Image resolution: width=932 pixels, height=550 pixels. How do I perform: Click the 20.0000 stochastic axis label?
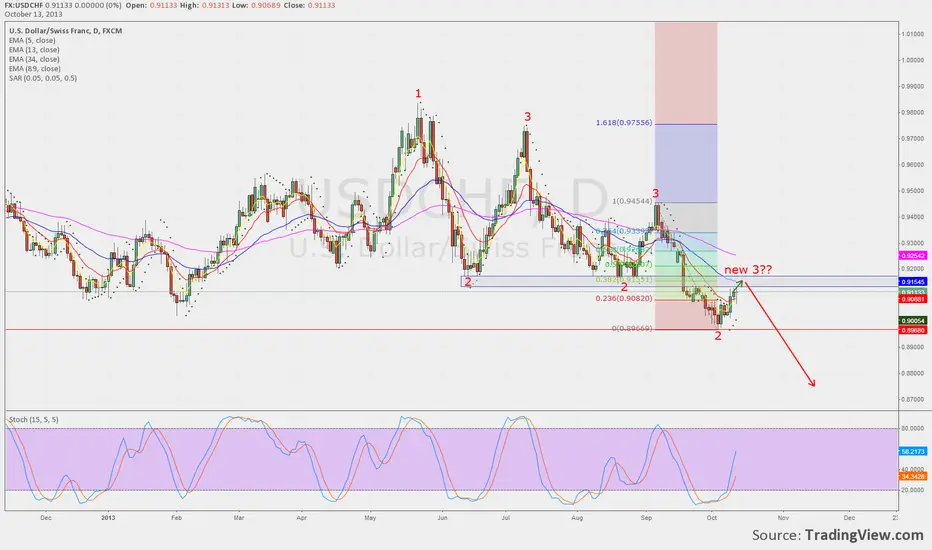coord(912,491)
